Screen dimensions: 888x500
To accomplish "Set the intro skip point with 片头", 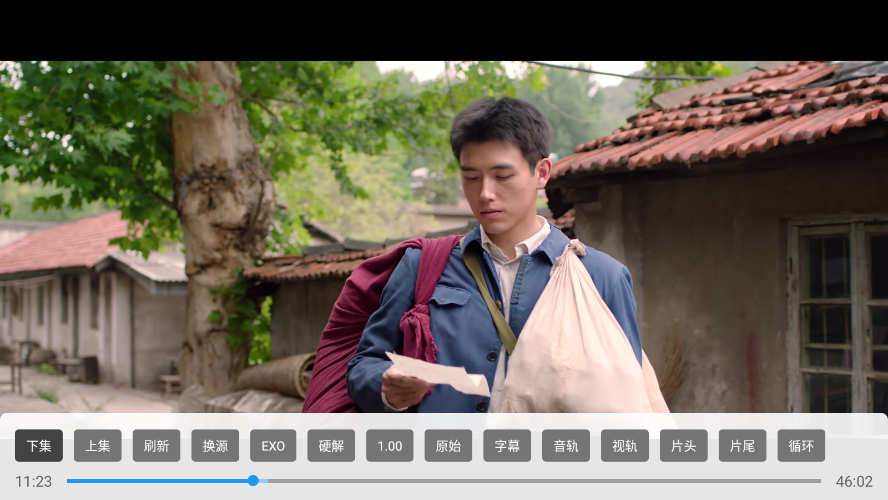I will pos(683,446).
